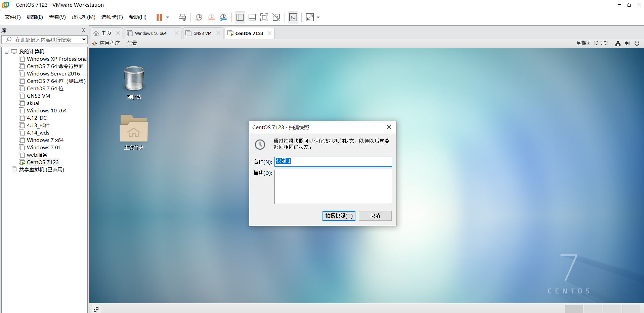Open the power options dropdown beside the pause button

pyautogui.click(x=168, y=17)
